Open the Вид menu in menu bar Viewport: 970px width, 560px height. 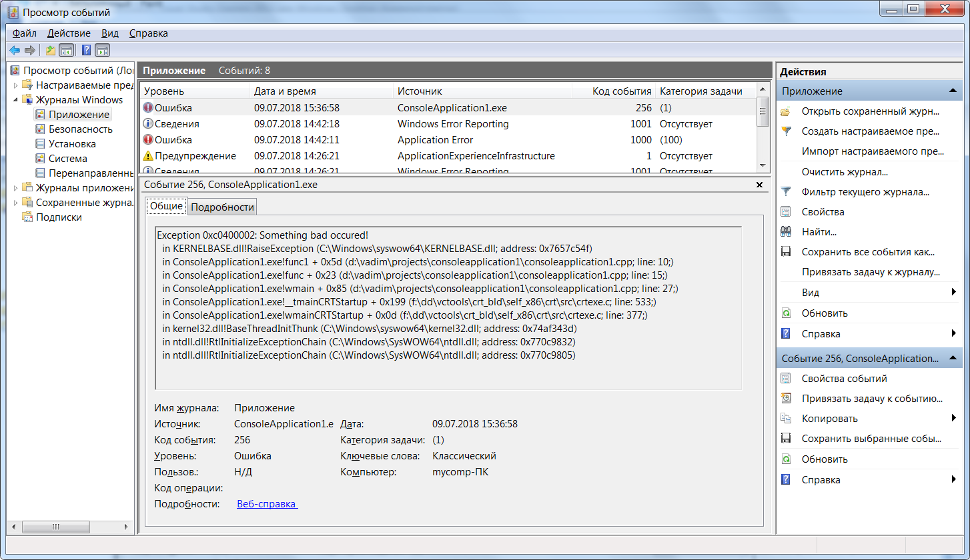[110, 33]
